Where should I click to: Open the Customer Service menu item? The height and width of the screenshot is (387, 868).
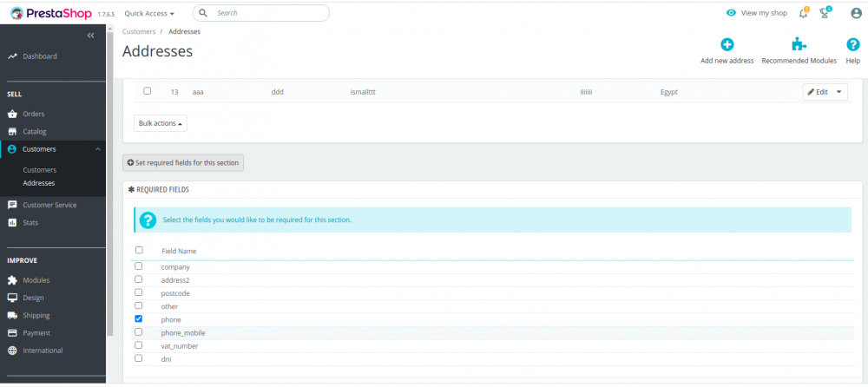[x=49, y=205]
